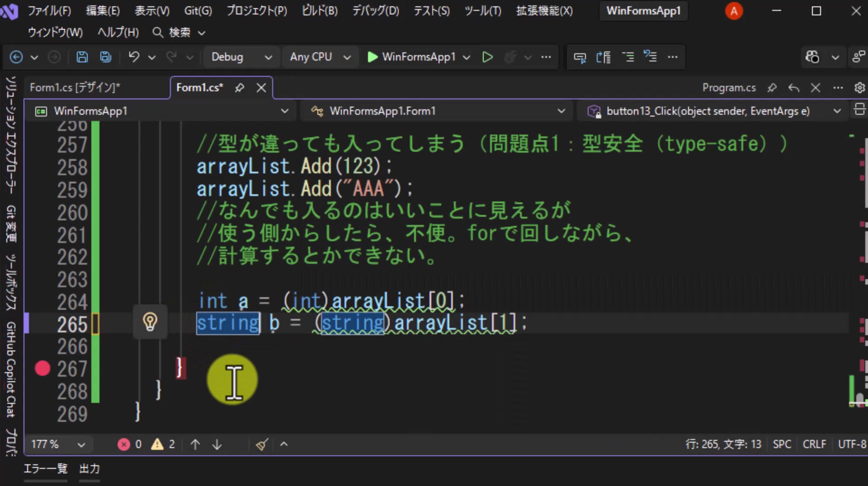Open the デバッグ(D) menu
868x486 pixels.
click(x=376, y=11)
